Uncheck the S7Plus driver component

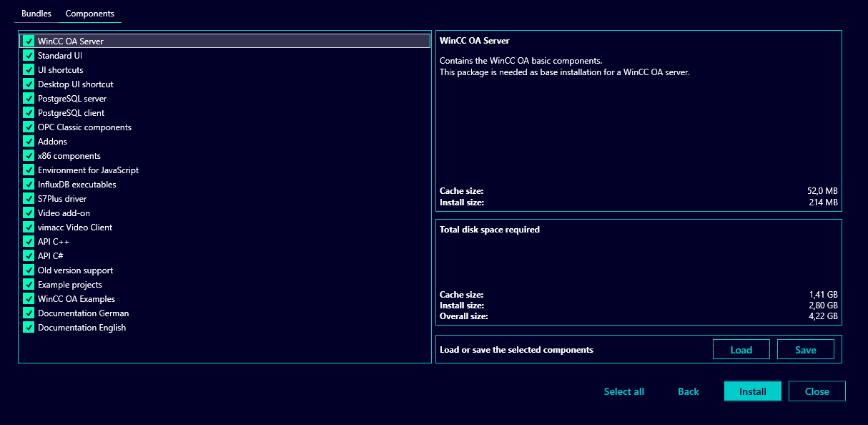point(29,199)
